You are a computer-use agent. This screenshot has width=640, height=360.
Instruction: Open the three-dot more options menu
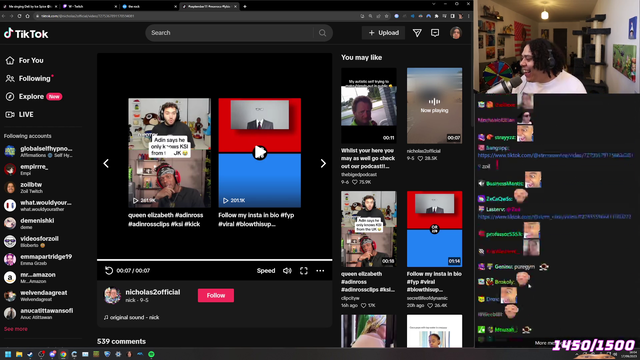(x=320, y=271)
